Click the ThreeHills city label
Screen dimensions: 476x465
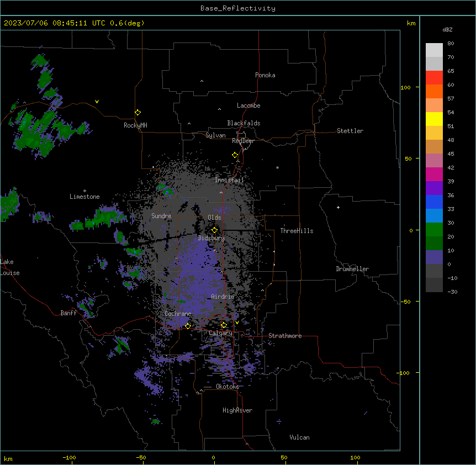pos(297,231)
